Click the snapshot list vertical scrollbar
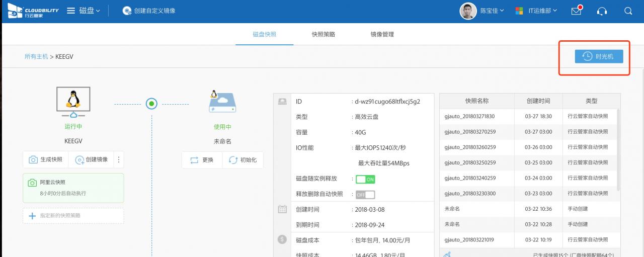This screenshot has width=644, height=257. (x=617, y=151)
